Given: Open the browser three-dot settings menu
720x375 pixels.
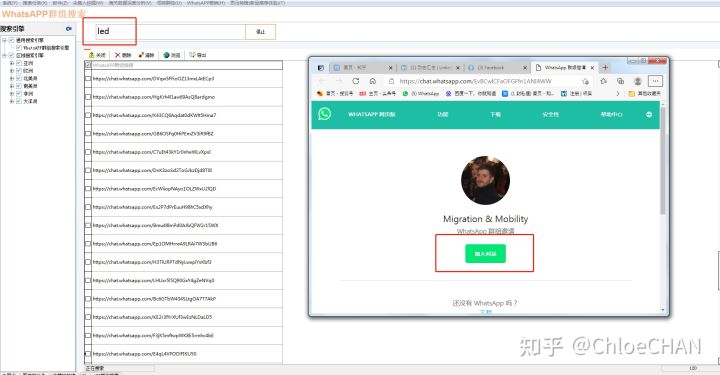Looking at the screenshot, I should (x=655, y=81).
